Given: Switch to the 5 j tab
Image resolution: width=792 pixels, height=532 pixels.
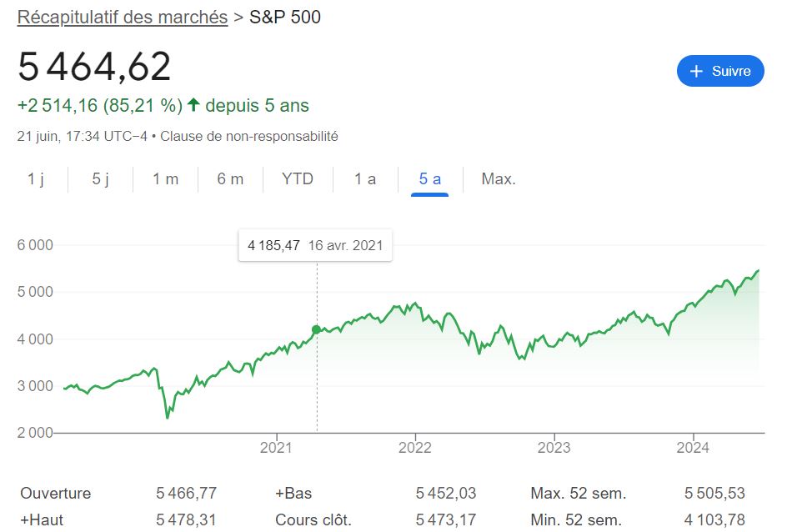Looking at the screenshot, I should (101, 179).
